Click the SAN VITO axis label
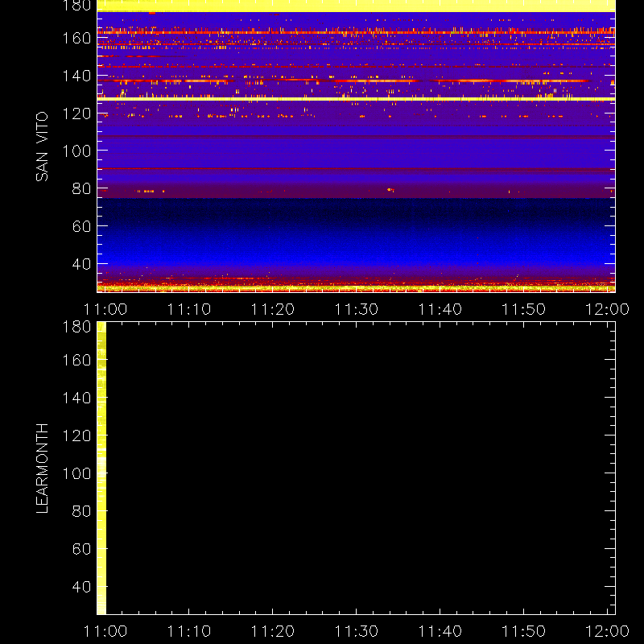 click(x=42, y=147)
